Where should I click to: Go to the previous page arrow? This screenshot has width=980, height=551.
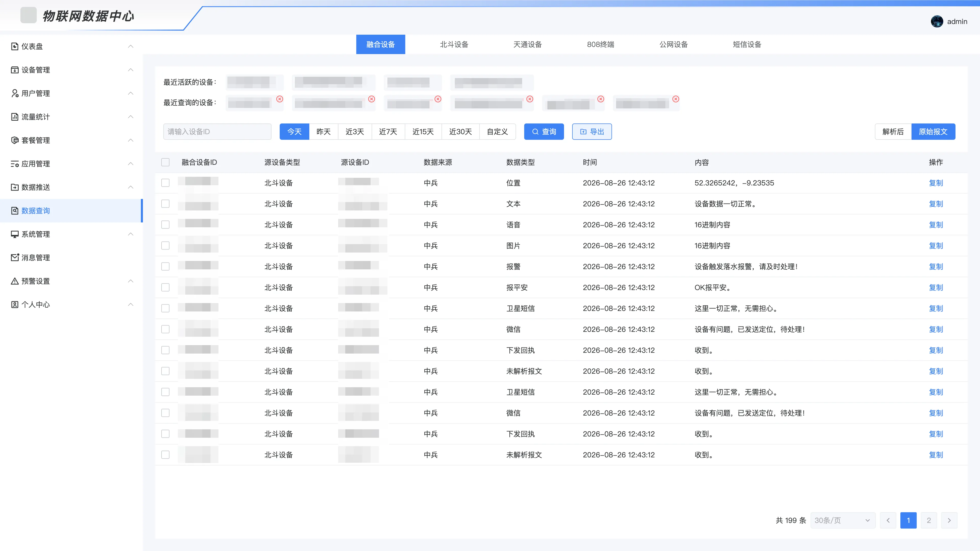888,520
